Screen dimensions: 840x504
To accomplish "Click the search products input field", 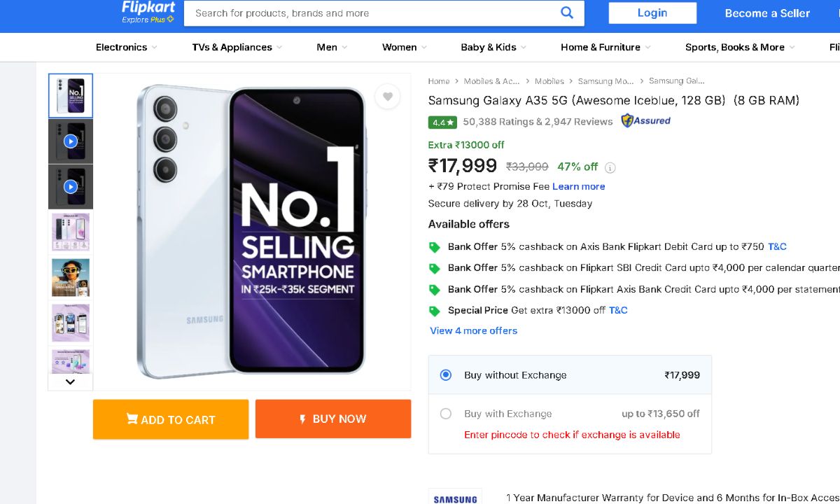I will [x=371, y=13].
